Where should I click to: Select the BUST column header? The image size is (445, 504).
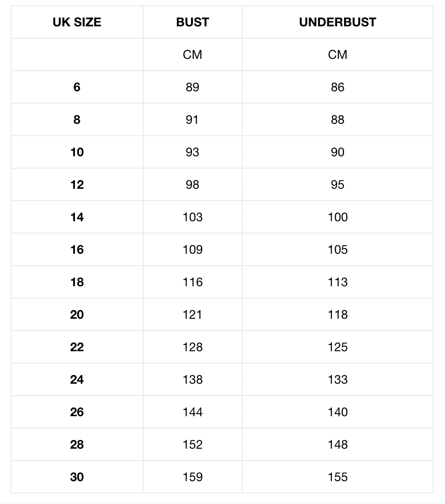pyautogui.click(x=193, y=22)
